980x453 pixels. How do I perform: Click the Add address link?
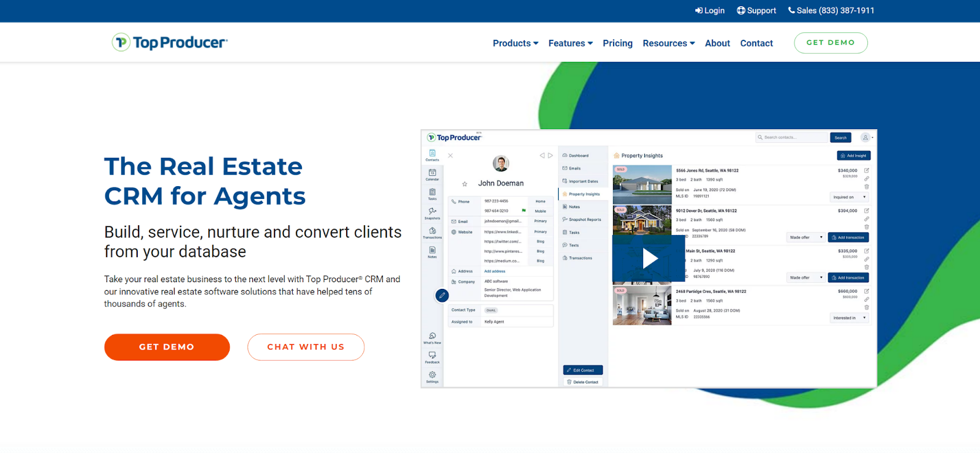pos(495,271)
